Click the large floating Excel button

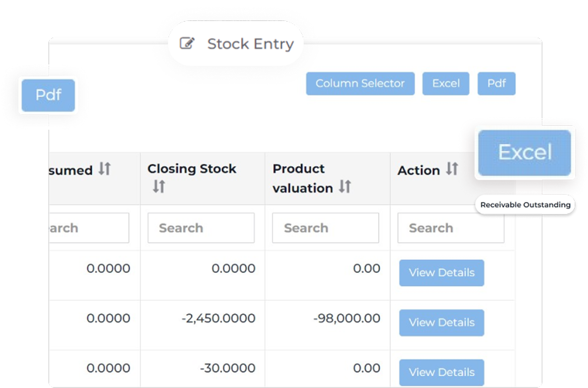[524, 153]
